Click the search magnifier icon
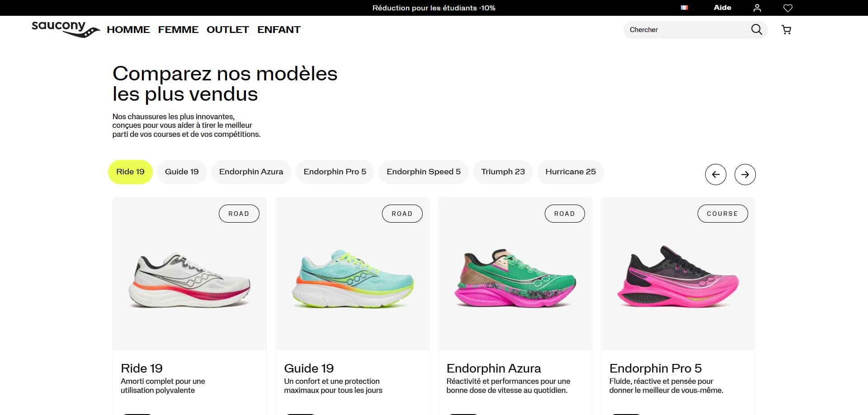Screen dimensions: 868x415 tap(756, 29)
